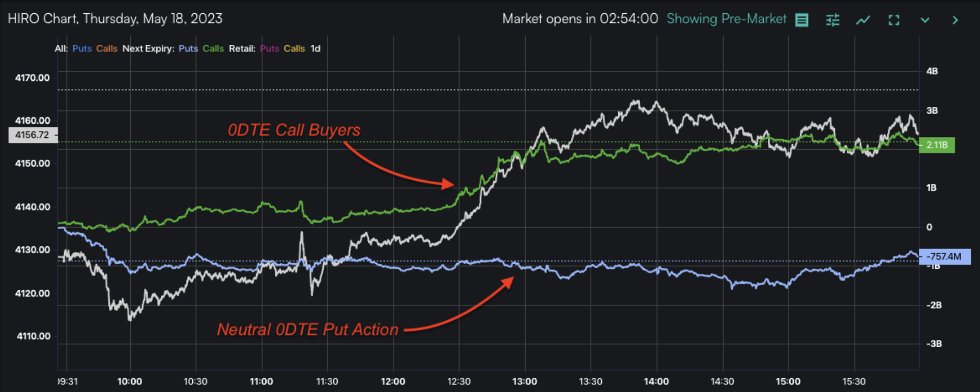Click the 0DTE Call Buyers annotation
This screenshot has width=980, height=392.
click(294, 130)
